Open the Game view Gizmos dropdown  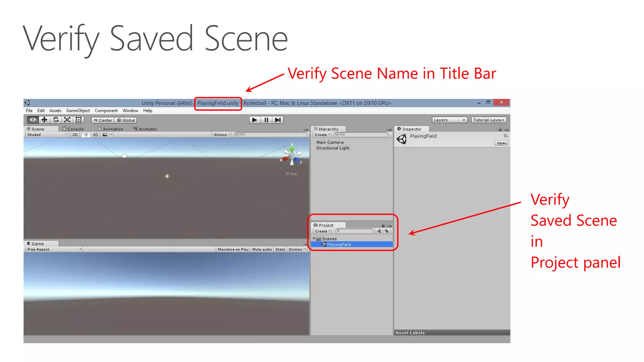(x=297, y=249)
